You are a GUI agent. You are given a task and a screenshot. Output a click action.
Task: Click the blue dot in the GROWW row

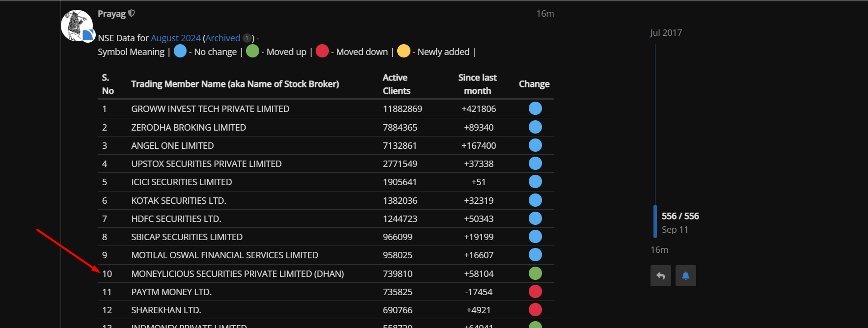(x=535, y=109)
